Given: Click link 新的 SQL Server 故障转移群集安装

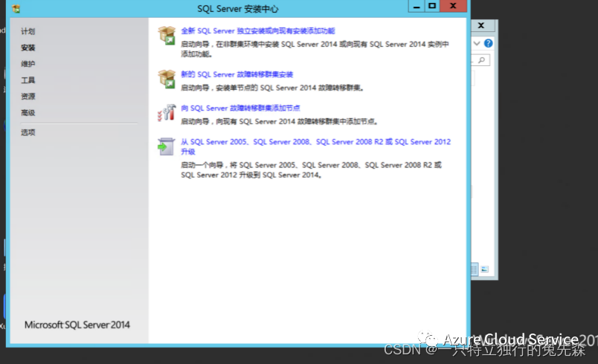Looking at the screenshot, I should (x=237, y=74).
